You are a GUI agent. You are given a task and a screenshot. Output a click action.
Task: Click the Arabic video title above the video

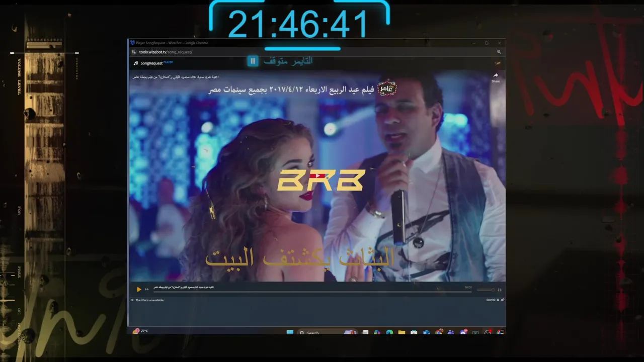[x=176, y=77]
